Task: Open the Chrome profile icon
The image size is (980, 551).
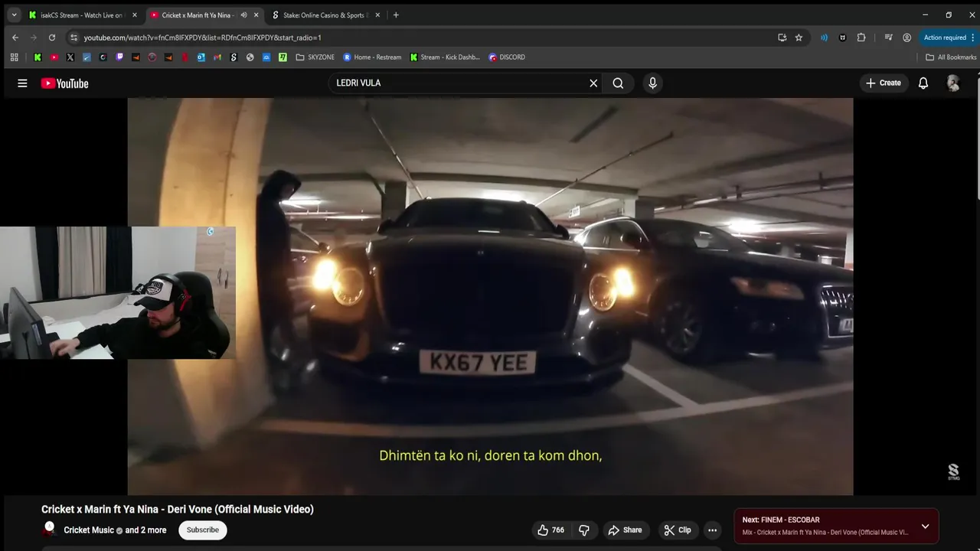Action: click(x=906, y=37)
